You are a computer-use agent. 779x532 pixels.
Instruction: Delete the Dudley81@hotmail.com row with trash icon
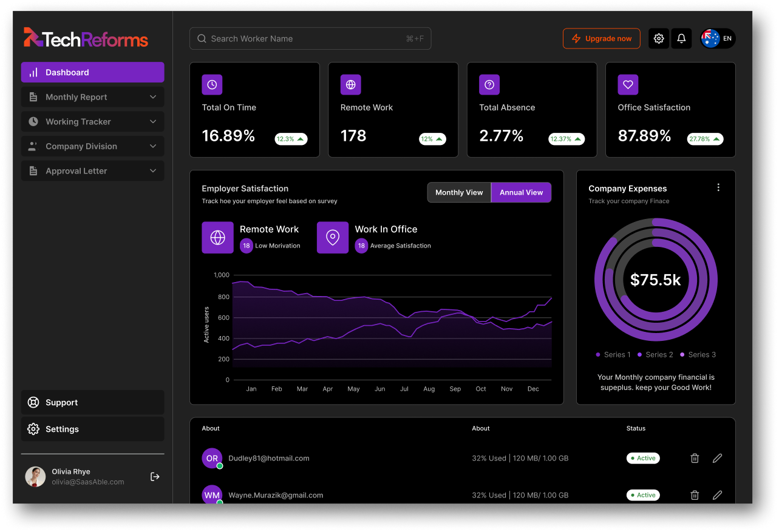pyautogui.click(x=695, y=458)
